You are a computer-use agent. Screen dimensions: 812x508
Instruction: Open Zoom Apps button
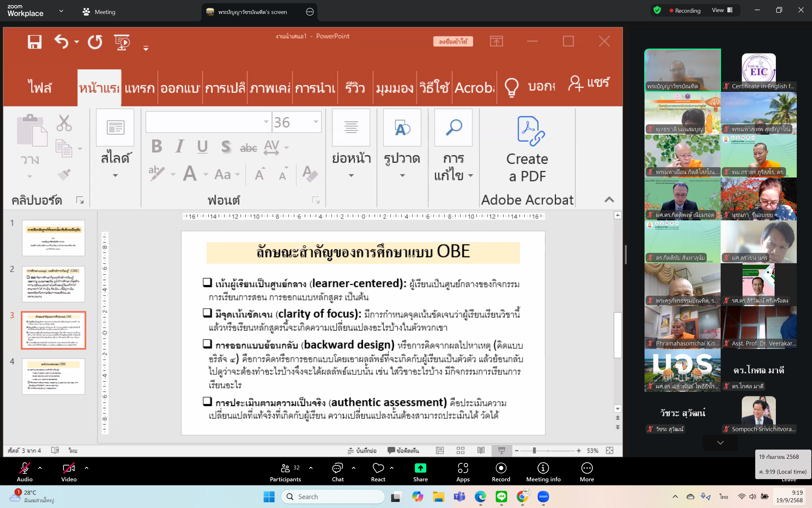[x=463, y=472]
